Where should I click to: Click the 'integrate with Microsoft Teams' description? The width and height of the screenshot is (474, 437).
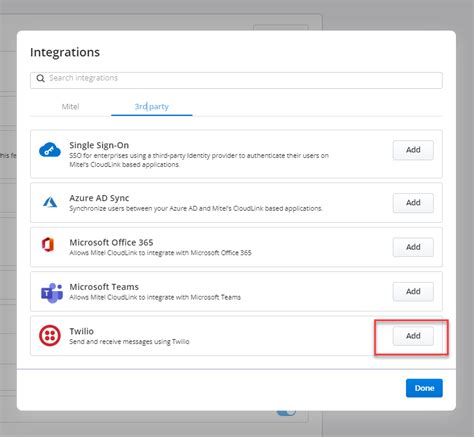155,297
